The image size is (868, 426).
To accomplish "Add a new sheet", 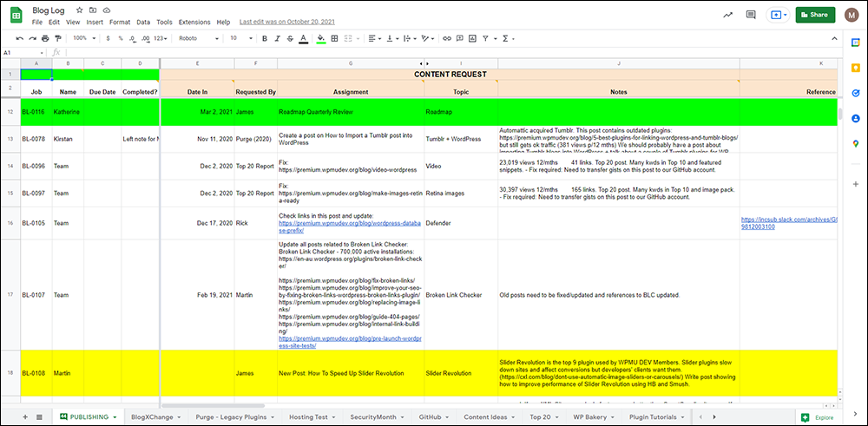I will 25,416.
